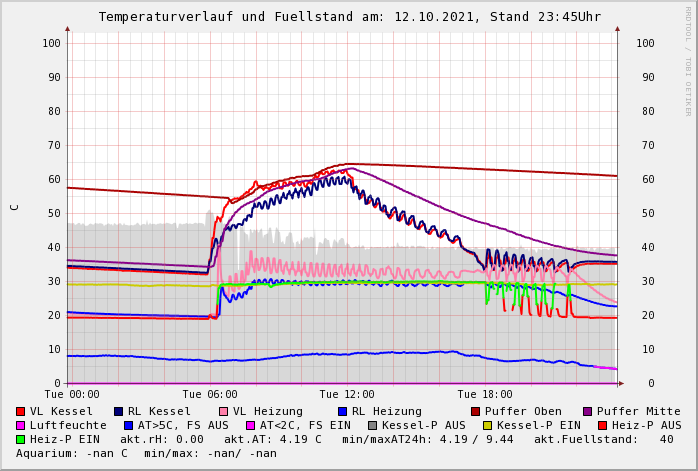The width and height of the screenshot is (698, 471).
Task: Click the Tue 12:00 time axis label
Action: (347, 395)
